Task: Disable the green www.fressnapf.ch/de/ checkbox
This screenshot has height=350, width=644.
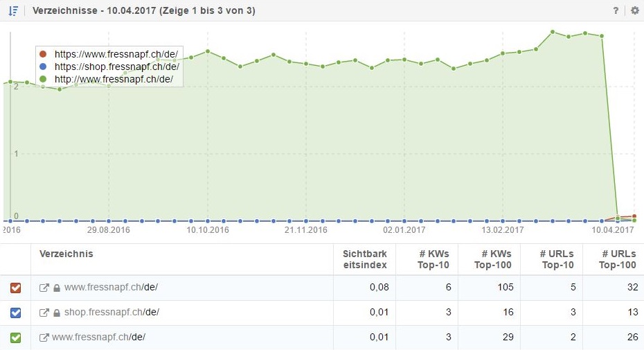Action: point(16,338)
